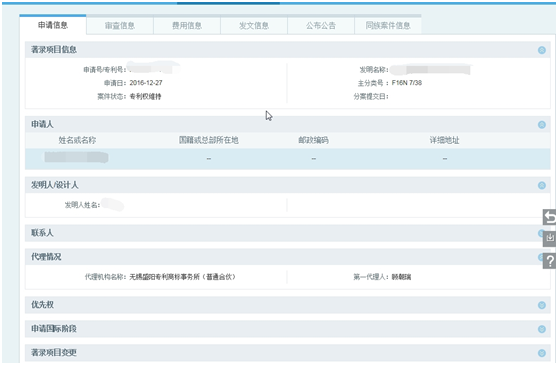Open the 发文信息 tab
Viewport: 558px width, 365px height.
[x=254, y=26]
